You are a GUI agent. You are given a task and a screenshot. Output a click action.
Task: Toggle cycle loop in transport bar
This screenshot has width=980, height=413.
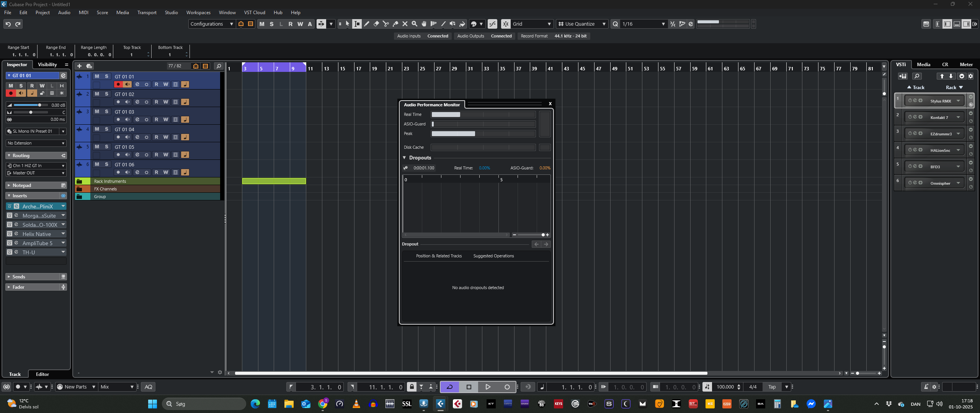[x=450, y=387]
